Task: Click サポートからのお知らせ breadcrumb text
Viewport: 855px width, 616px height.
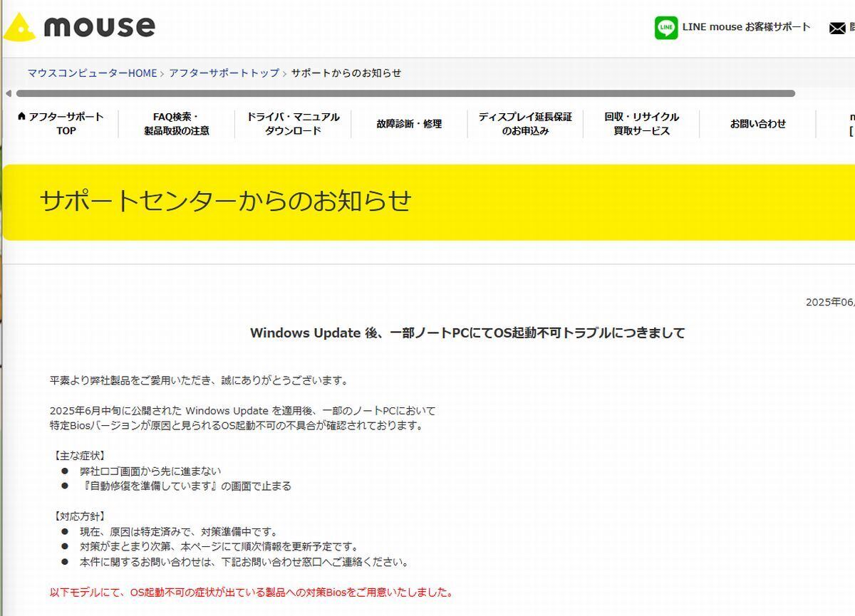Action: click(x=346, y=73)
